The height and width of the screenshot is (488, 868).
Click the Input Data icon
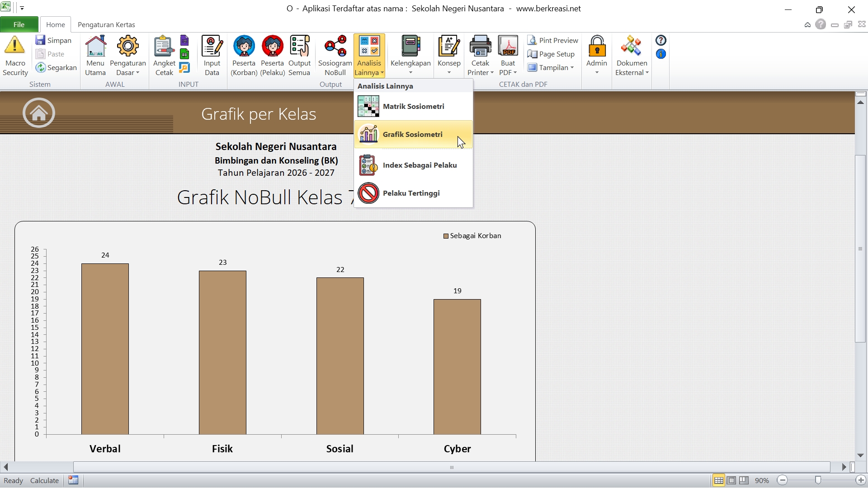point(212,47)
